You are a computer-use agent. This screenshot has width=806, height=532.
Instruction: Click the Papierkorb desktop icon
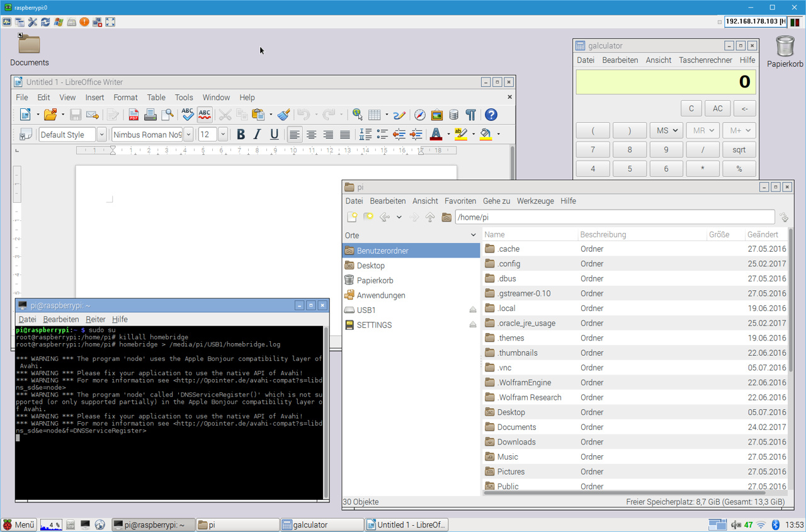pos(785,52)
